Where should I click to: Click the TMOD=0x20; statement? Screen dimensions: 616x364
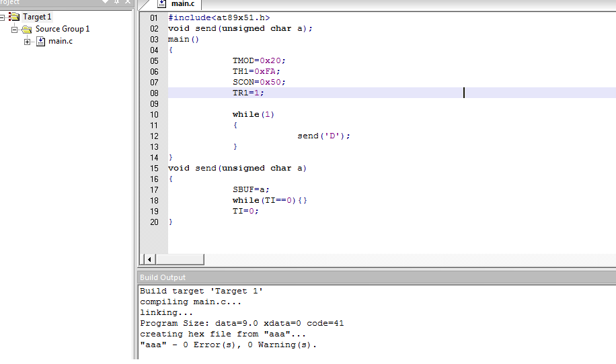(259, 61)
